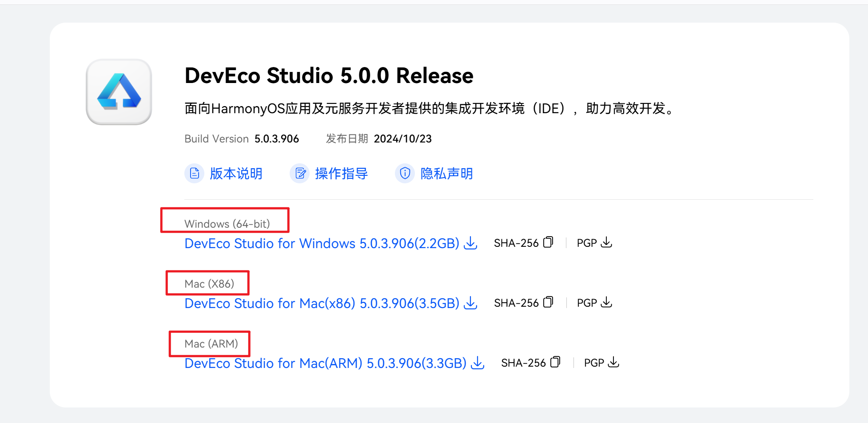Download DevEco Studio for Windows 5.0.3.906
868x423 pixels.
322,243
